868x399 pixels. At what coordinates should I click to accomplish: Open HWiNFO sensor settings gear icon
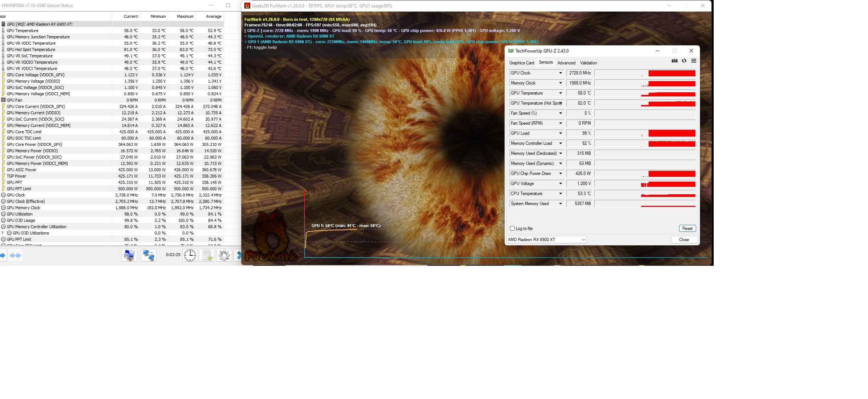click(224, 255)
